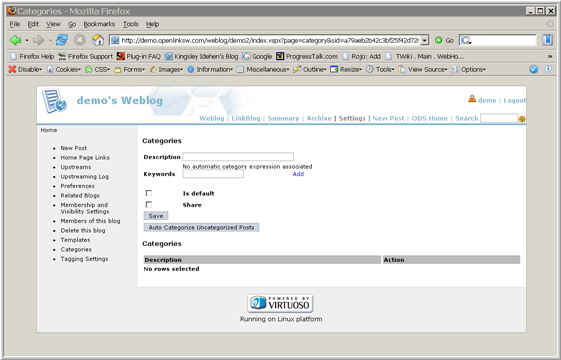Open the Disable dropdown menu
Image resolution: width=561 pixels, height=360 pixels.
point(25,69)
